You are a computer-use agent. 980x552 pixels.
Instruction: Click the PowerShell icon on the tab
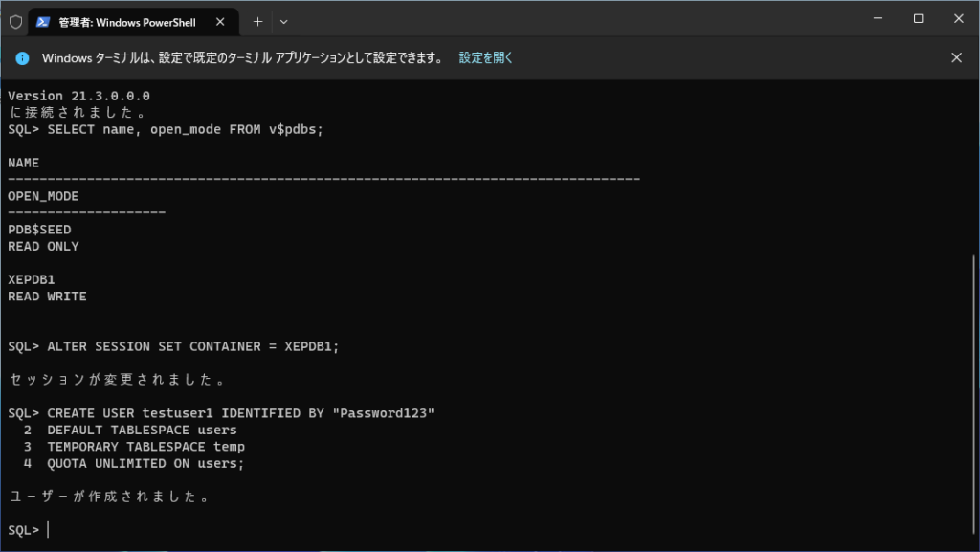click(x=44, y=22)
